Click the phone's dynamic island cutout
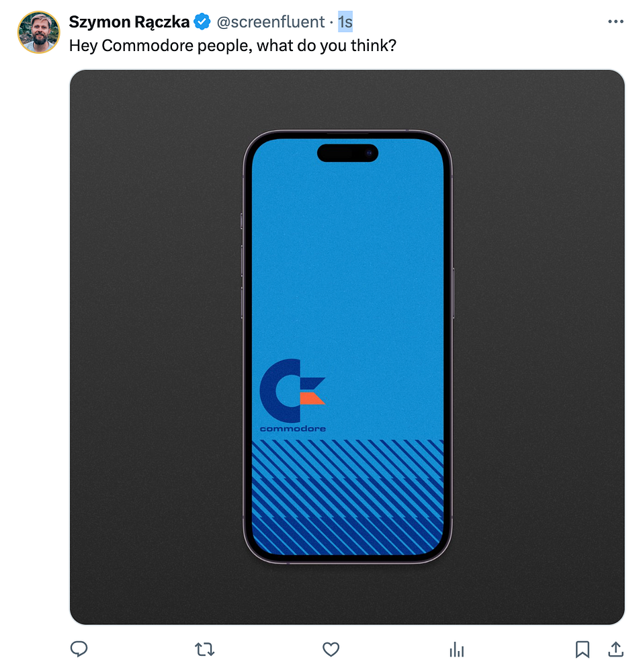The width and height of the screenshot is (643, 672). [347, 153]
